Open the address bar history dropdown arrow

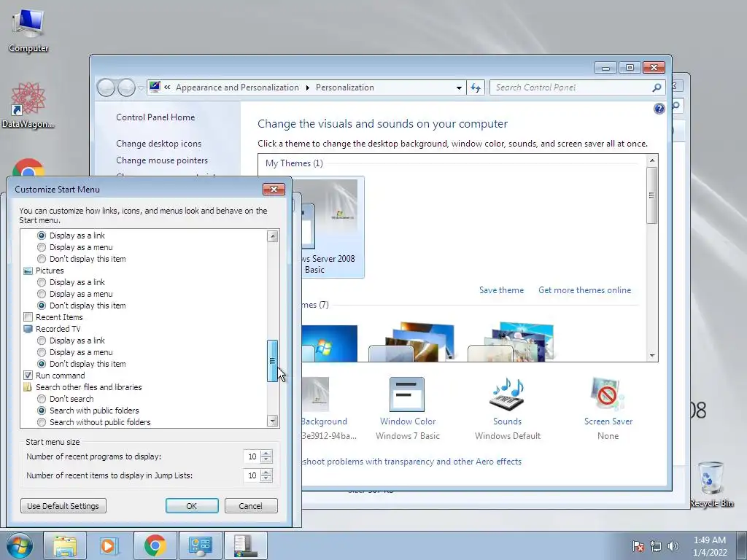click(x=459, y=87)
